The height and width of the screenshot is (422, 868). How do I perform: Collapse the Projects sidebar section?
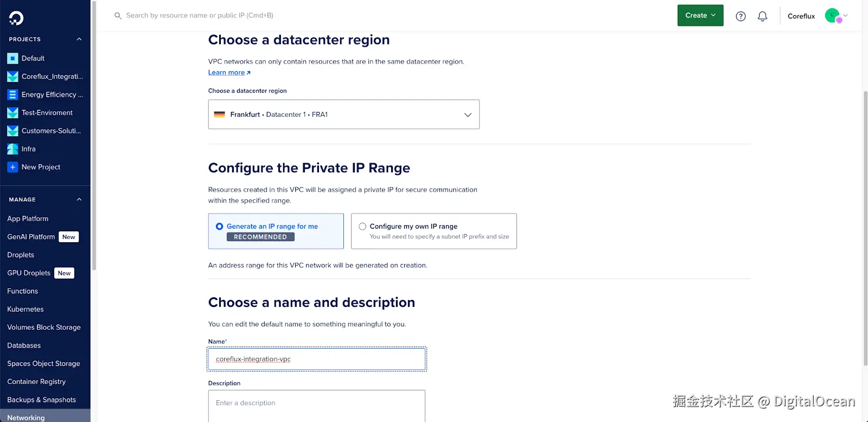click(x=79, y=39)
